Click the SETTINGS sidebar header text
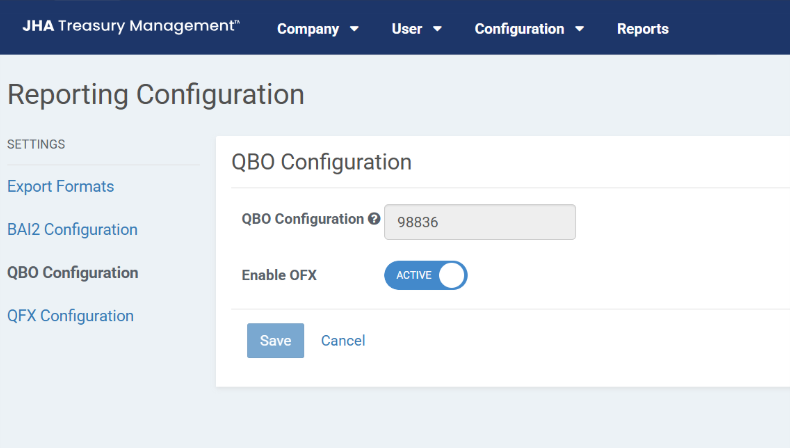 [x=36, y=144]
